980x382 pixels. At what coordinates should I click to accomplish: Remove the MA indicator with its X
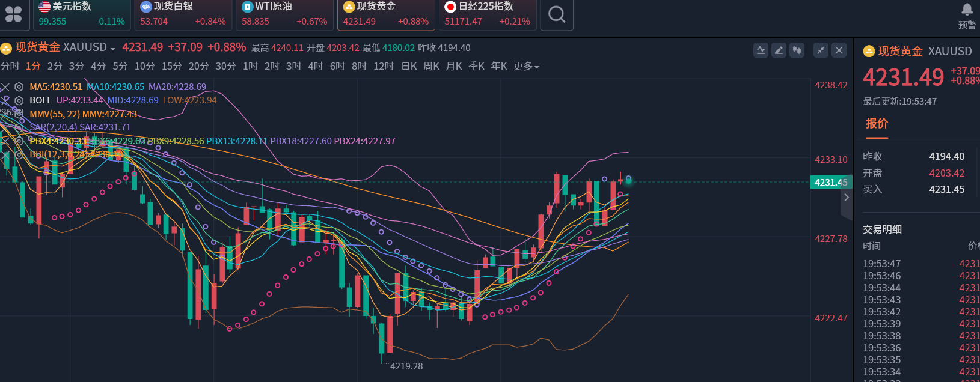pyautogui.click(x=5, y=87)
